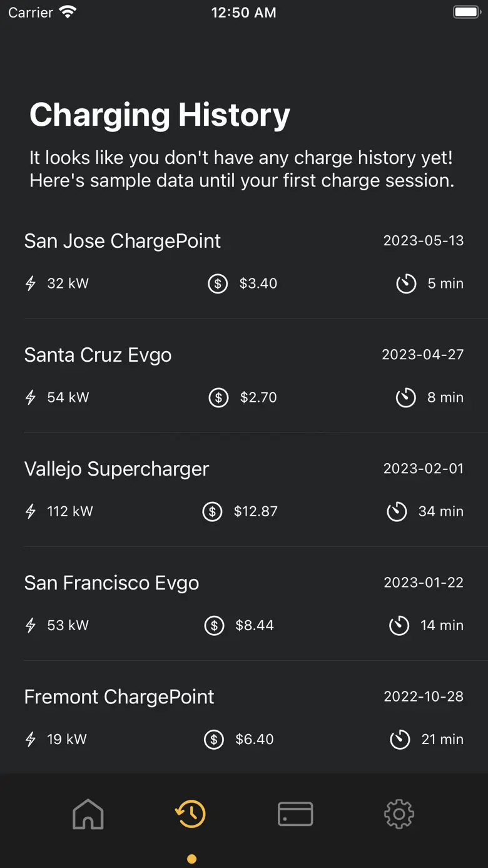This screenshot has width=488, height=868.
Task: Open the payment card tab
Action: tap(295, 814)
